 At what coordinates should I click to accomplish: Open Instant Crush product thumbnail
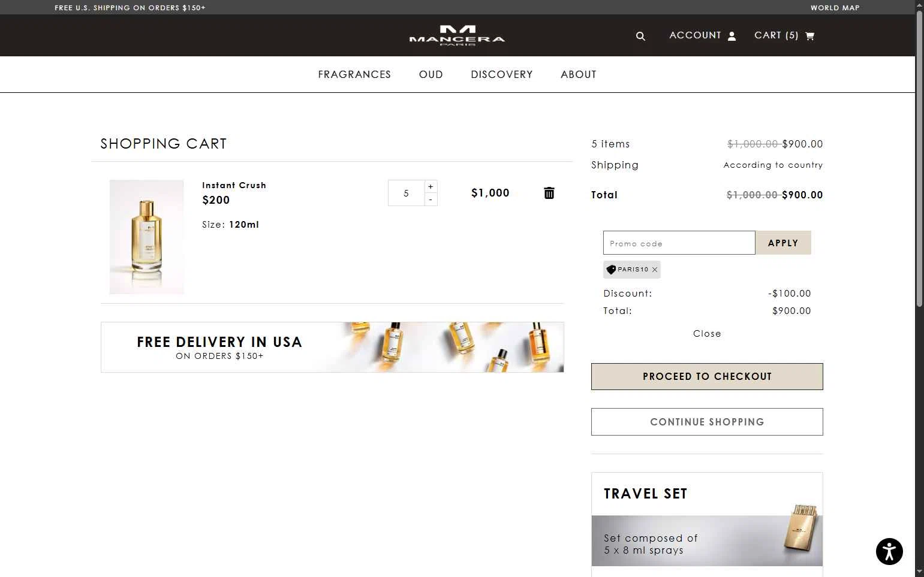[146, 237]
